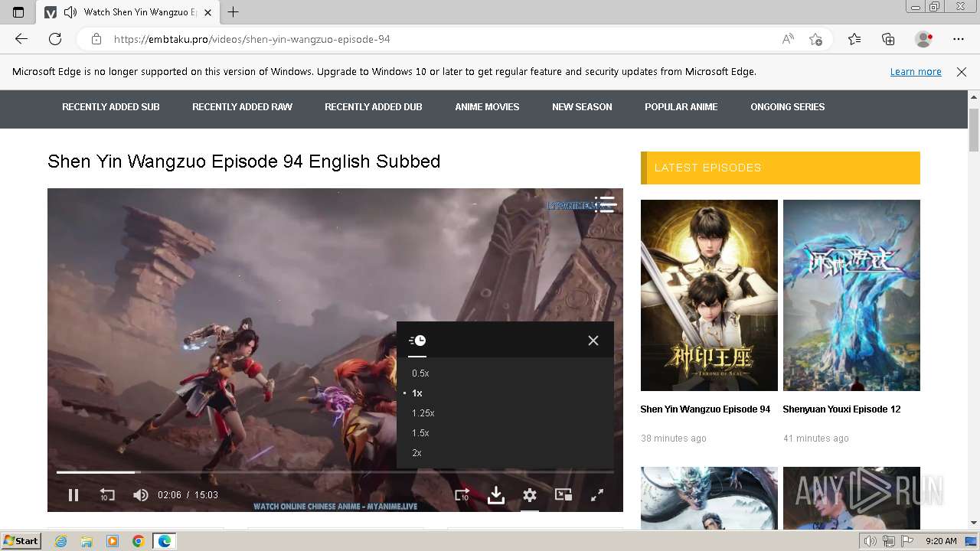Open File Explorer from taskbar
The width and height of the screenshot is (980, 551).
click(x=87, y=541)
